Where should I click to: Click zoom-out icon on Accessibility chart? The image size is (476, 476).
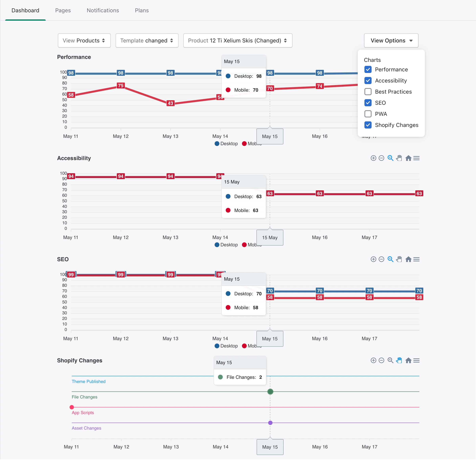coord(381,158)
